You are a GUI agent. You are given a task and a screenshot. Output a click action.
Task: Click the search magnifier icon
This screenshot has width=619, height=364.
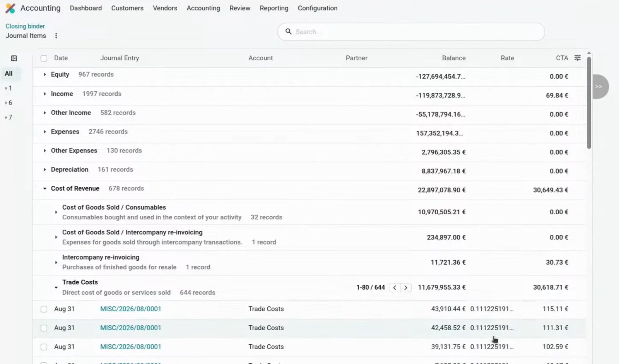click(288, 31)
